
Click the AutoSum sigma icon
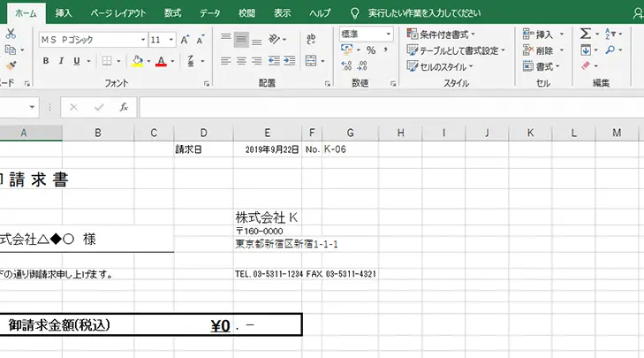(585, 34)
